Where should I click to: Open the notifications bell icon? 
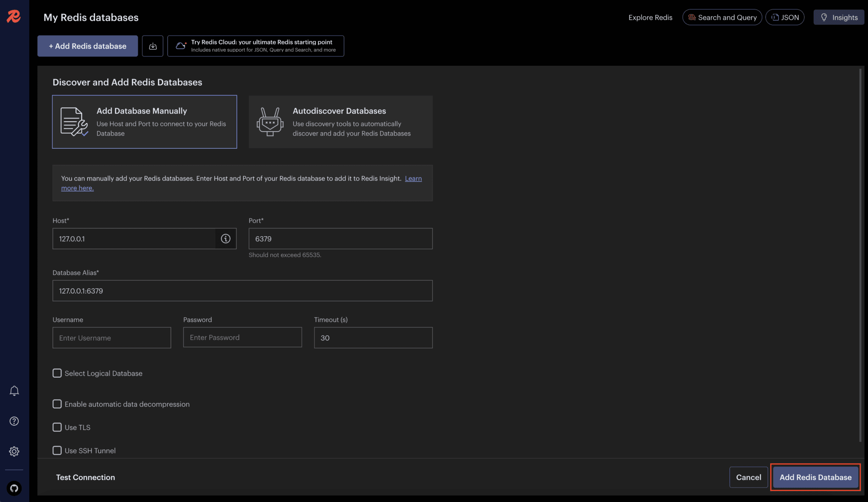[14, 390]
